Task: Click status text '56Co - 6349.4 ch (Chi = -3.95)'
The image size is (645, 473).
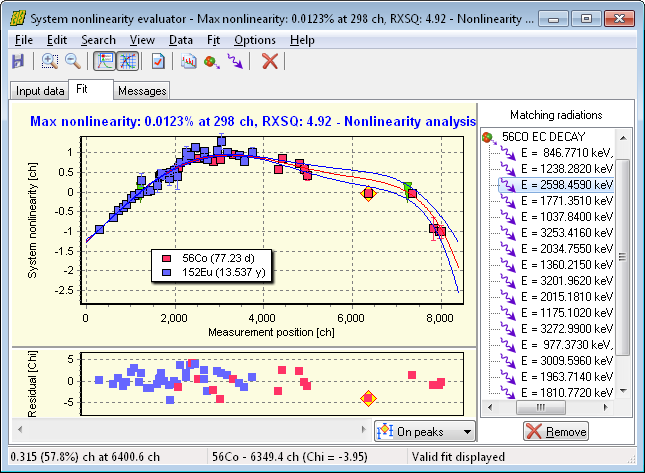Action: point(290,457)
